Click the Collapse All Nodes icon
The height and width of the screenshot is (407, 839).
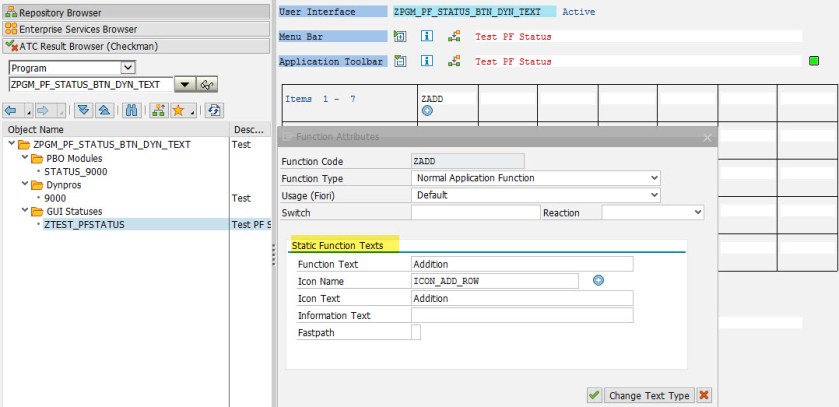102,110
